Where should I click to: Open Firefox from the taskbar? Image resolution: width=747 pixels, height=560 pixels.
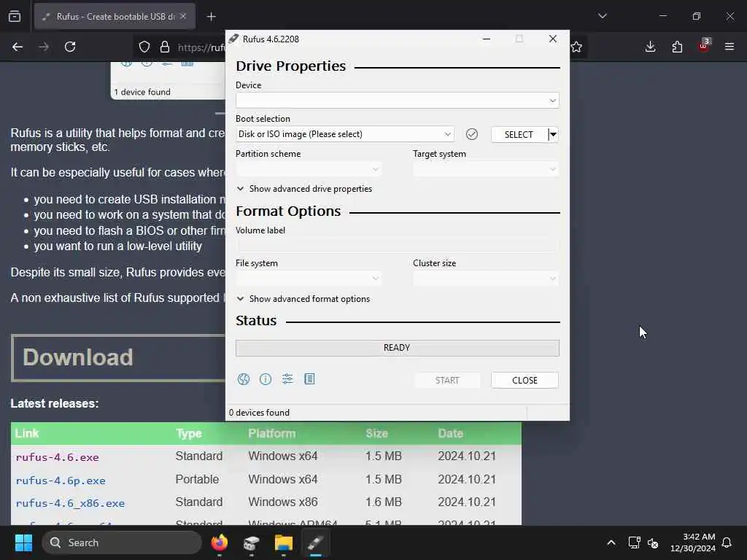(219, 542)
